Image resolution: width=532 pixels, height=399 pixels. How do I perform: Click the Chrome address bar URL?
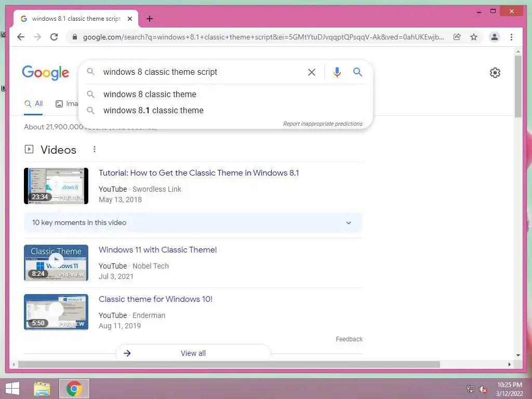(x=263, y=37)
